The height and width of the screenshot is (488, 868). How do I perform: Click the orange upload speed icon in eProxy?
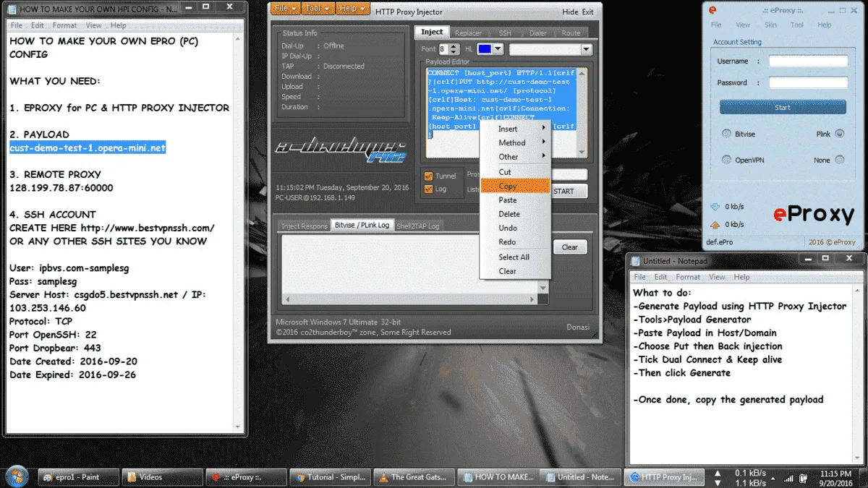click(715, 225)
